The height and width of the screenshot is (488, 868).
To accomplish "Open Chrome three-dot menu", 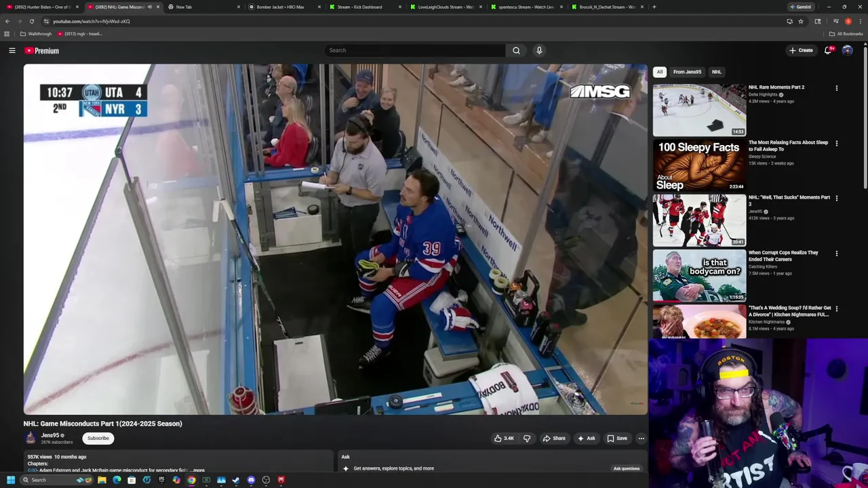I will coord(859,21).
